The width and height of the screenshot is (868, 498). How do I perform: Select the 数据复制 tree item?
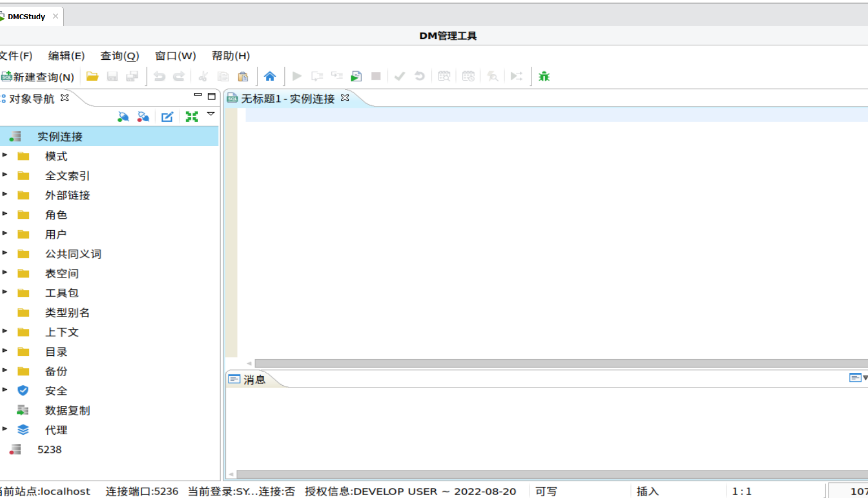68,410
